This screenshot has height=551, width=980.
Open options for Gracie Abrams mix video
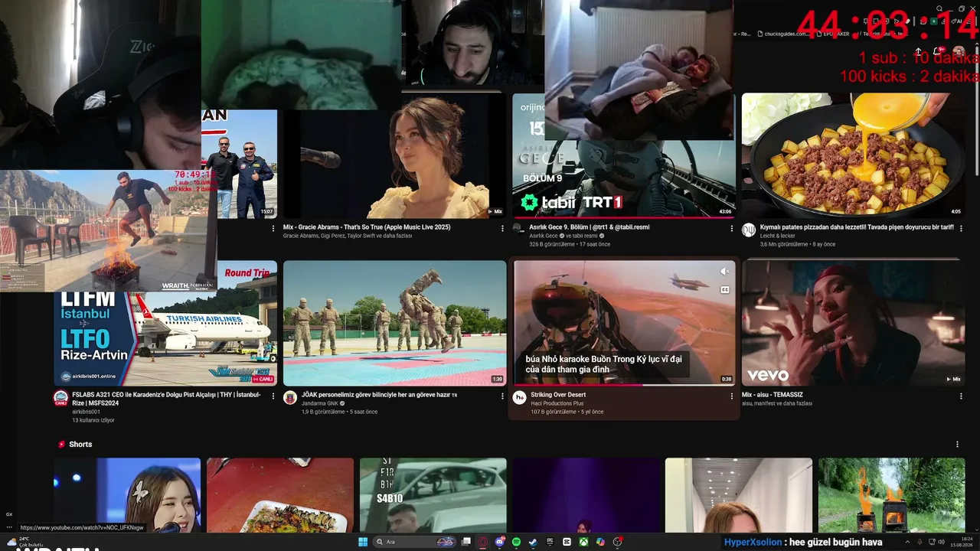click(502, 228)
